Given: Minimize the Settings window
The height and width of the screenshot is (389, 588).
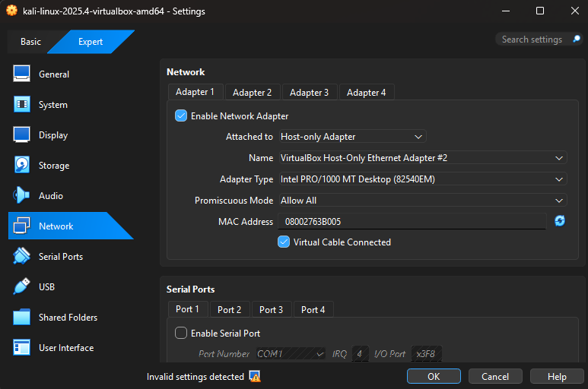Looking at the screenshot, I should click(506, 11).
